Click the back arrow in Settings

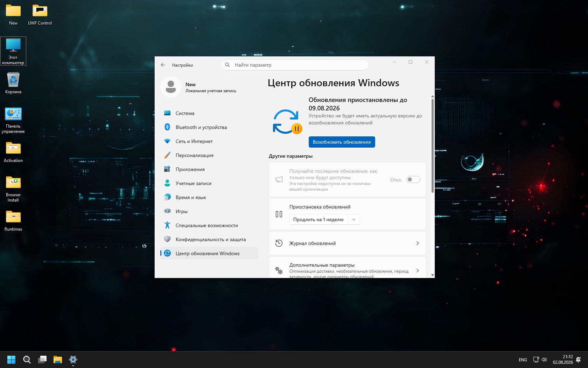pos(163,65)
